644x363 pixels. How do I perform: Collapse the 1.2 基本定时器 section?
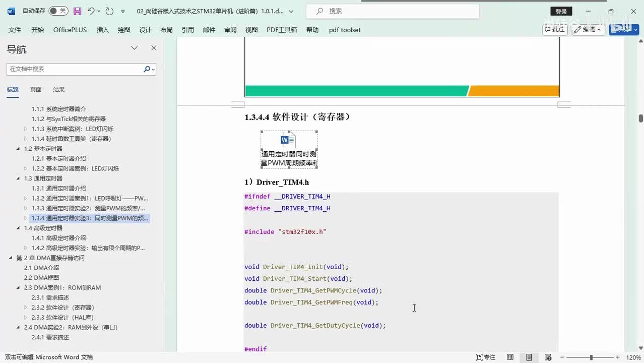[x=19, y=149]
